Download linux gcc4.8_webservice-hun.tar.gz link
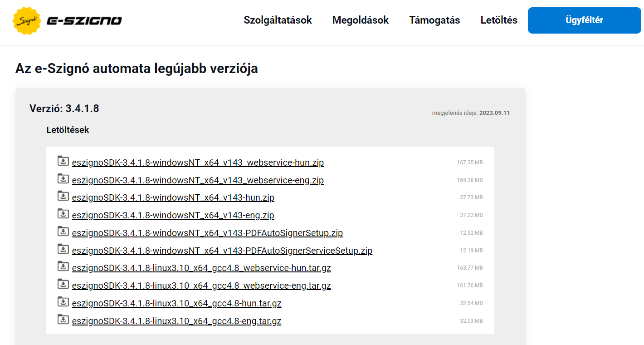644x345 pixels. 201,268
